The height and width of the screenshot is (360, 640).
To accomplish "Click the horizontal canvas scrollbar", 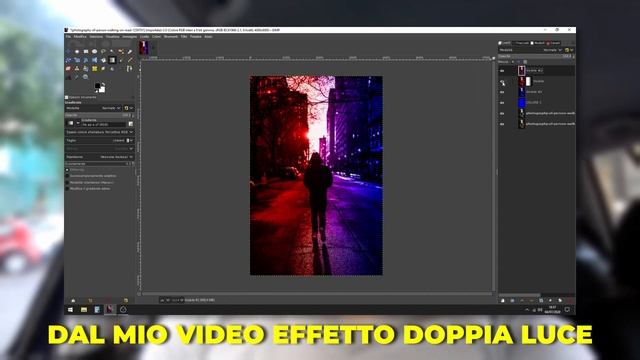I will pyautogui.click(x=316, y=293).
